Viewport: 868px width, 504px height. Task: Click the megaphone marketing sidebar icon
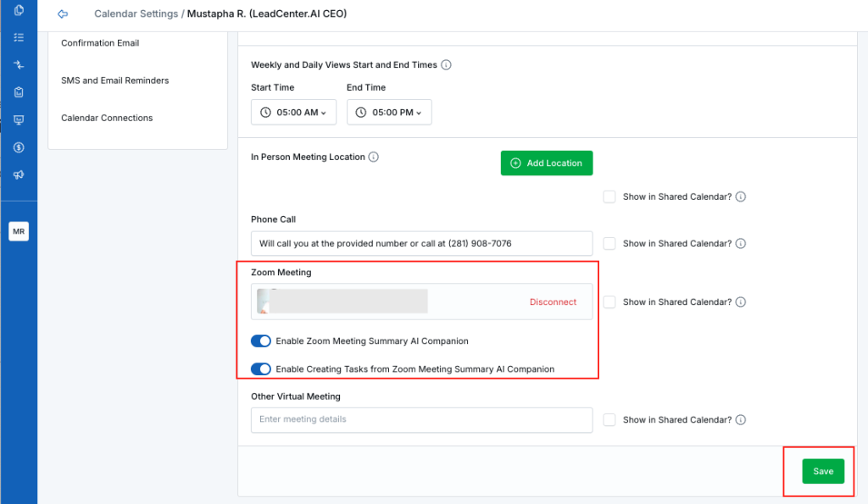[19, 174]
